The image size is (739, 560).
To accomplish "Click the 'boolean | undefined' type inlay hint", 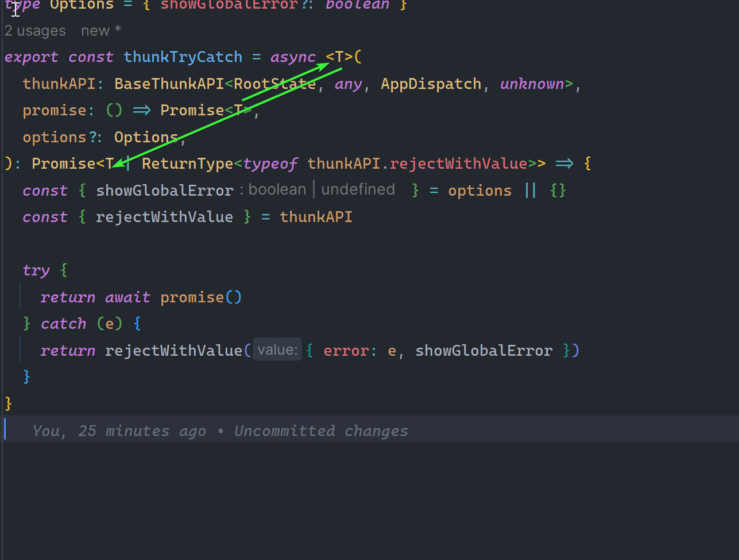I will click(322, 190).
